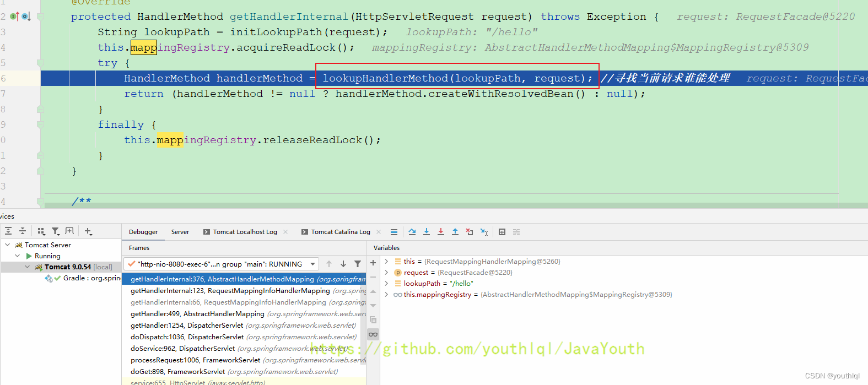Select frame getHandlerInternal:123

244,290
